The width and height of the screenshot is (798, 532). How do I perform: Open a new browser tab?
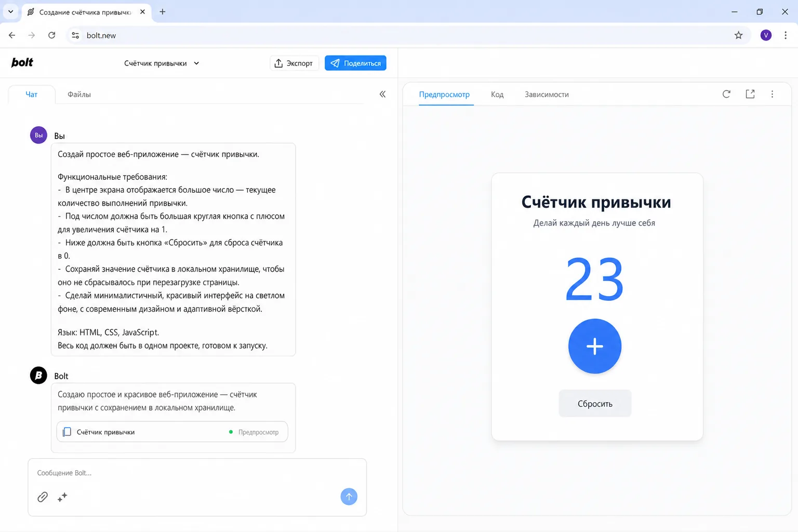(163, 11)
